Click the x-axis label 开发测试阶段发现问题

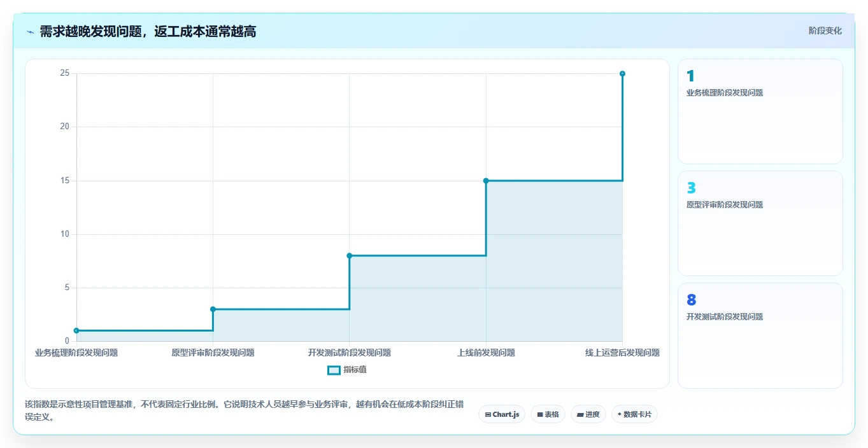pos(350,353)
